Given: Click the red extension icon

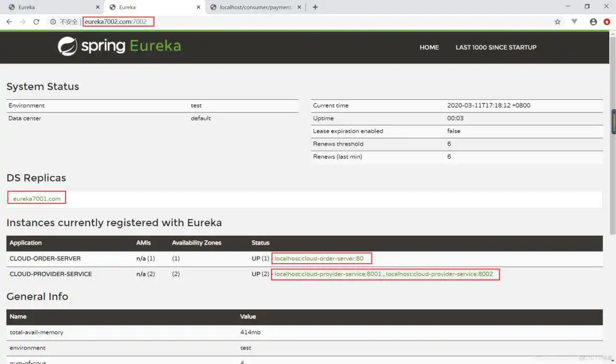Looking at the screenshot, I should [x=607, y=21].
